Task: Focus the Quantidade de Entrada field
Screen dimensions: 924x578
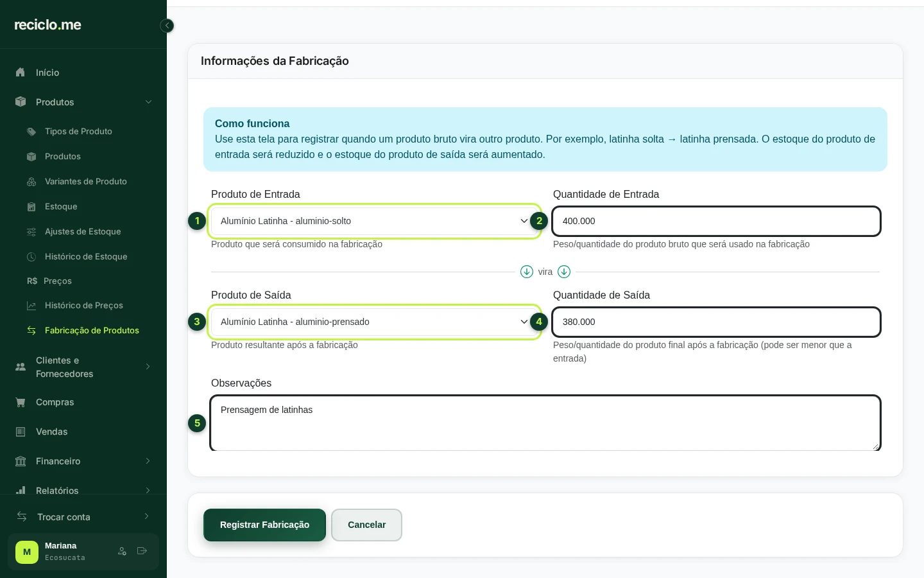Action: coord(716,221)
